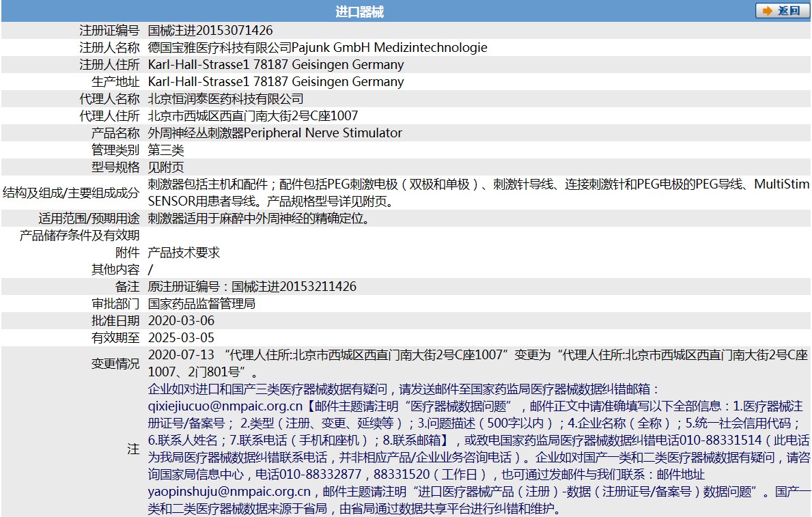Click management class value 第三类
The image size is (812, 517).
click(166, 150)
